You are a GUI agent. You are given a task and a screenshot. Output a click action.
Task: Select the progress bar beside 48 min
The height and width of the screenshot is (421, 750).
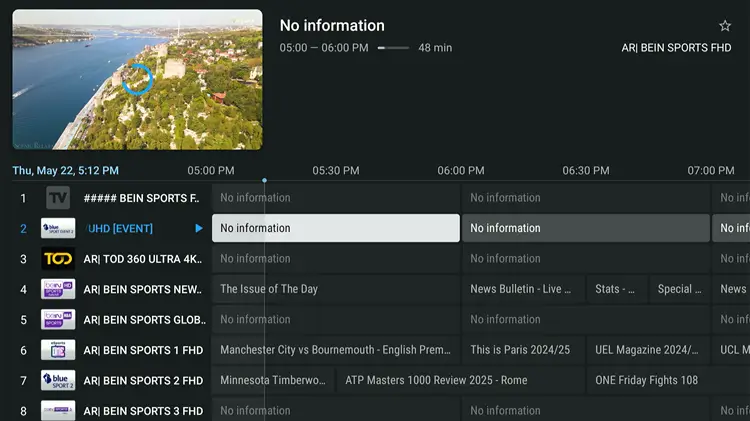pyautogui.click(x=393, y=48)
